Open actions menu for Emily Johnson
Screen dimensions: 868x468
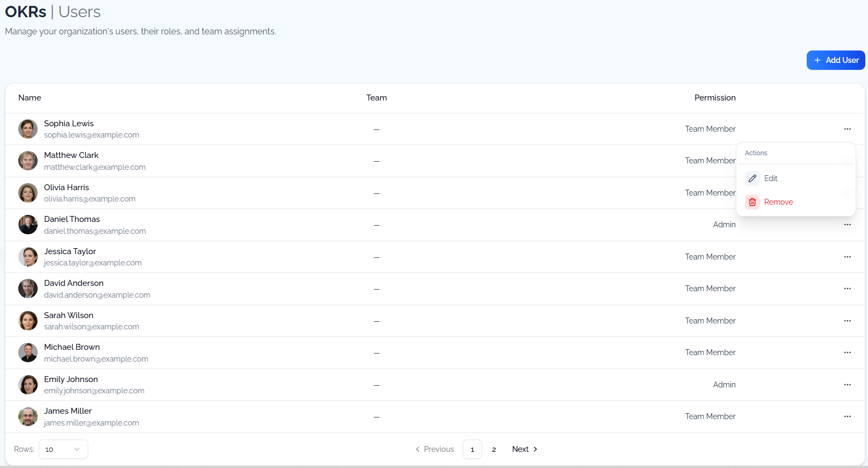click(x=847, y=385)
